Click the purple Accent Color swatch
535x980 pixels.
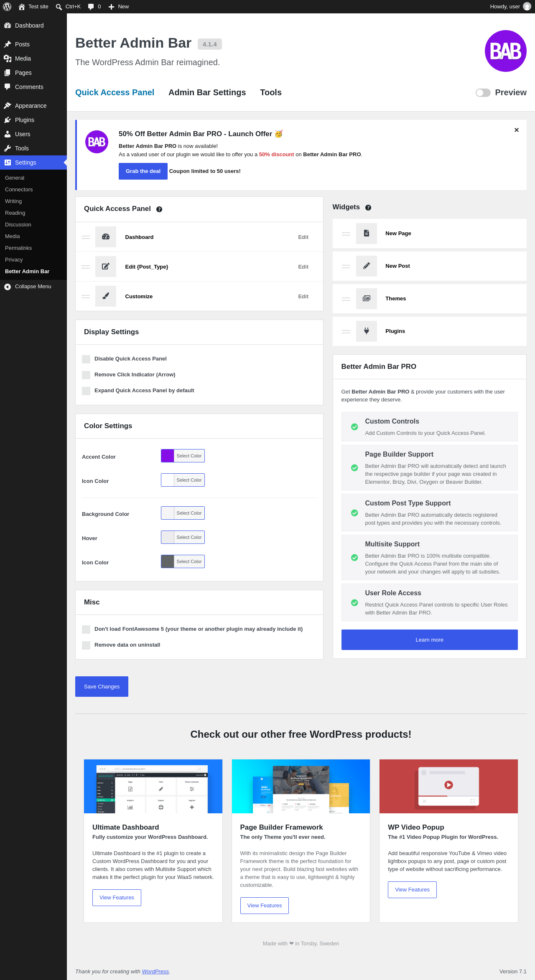click(x=168, y=456)
